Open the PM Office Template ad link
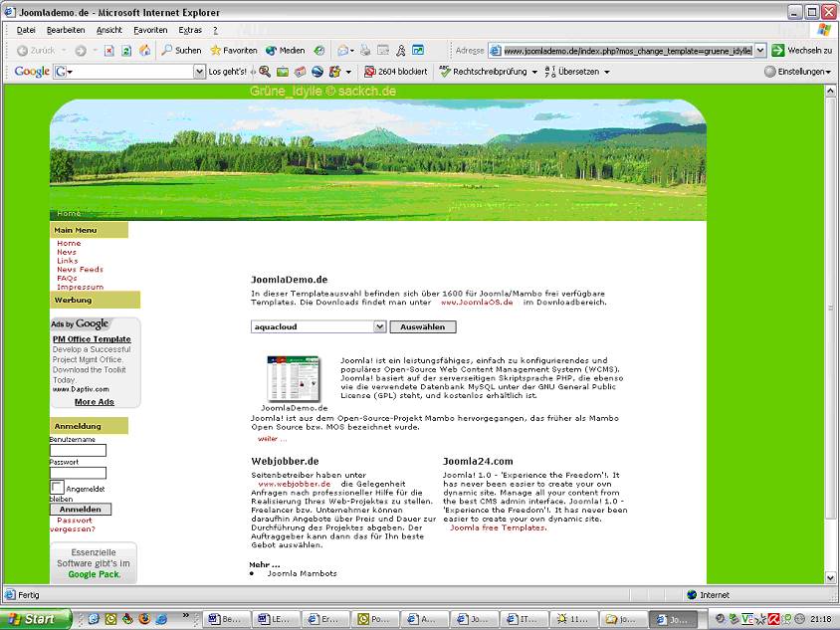 tap(92, 339)
